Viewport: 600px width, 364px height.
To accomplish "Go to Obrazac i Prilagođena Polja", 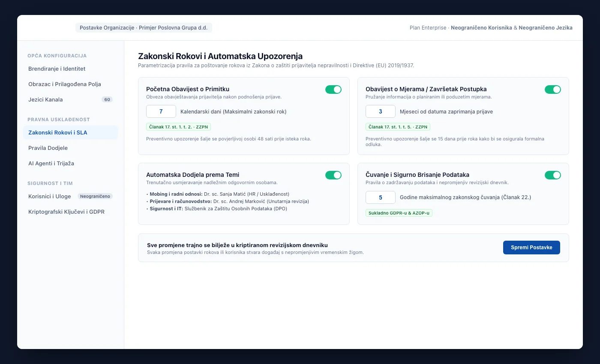I will [71, 84].
